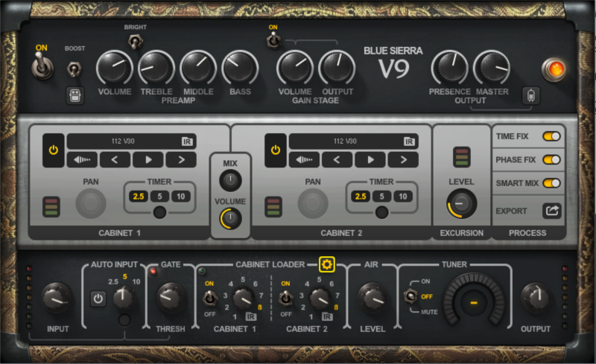Disable the Smart Mix switch
This screenshot has height=364, width=596.
(551, 183)
